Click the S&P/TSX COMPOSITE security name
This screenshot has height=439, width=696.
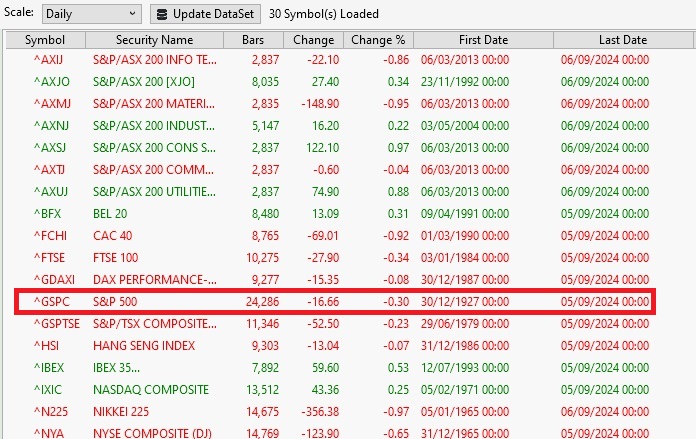(155, 324)
